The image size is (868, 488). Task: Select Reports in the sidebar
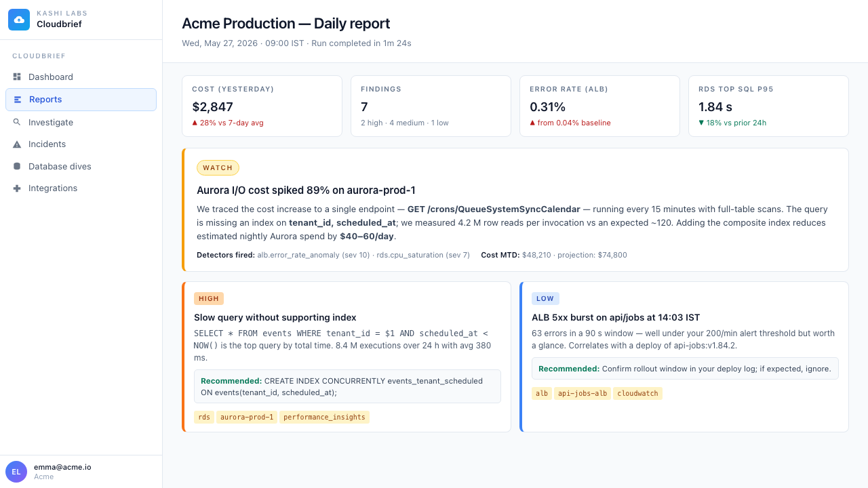click(81, 100)
